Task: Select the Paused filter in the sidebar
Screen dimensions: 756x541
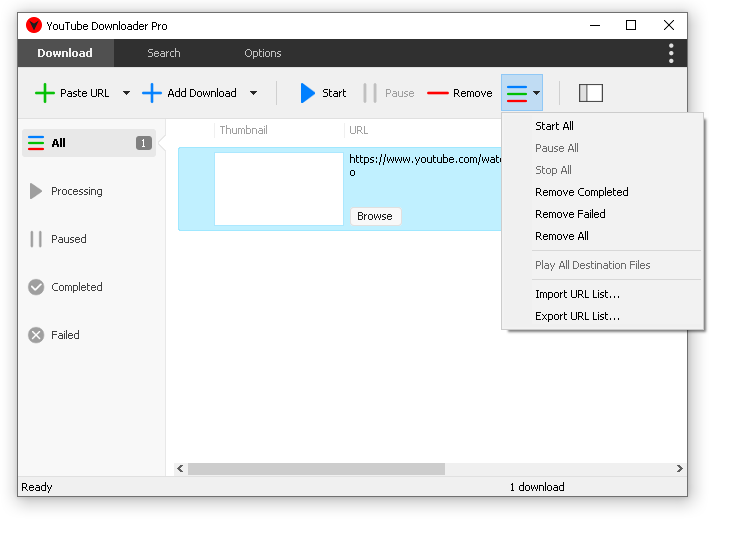Action: point(89,239)
